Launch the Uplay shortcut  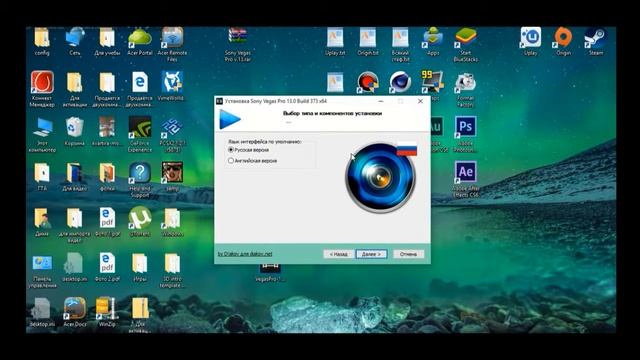click(530, 41)
